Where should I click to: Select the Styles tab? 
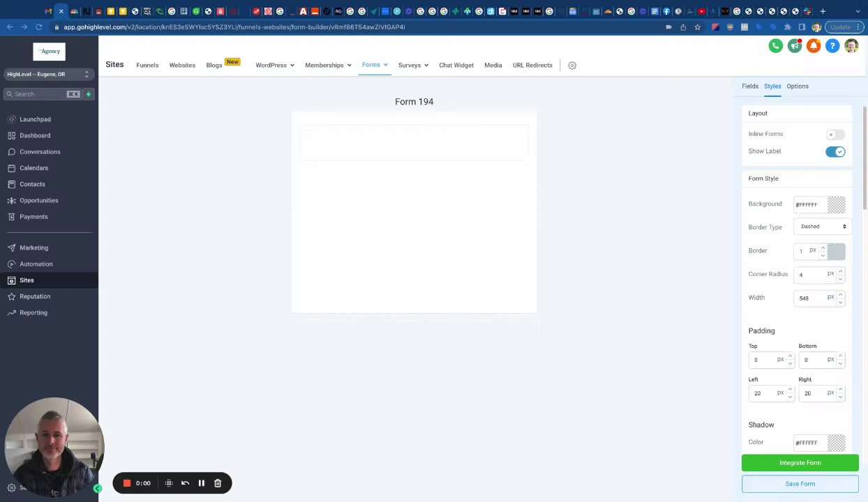[x=772, y=86]
